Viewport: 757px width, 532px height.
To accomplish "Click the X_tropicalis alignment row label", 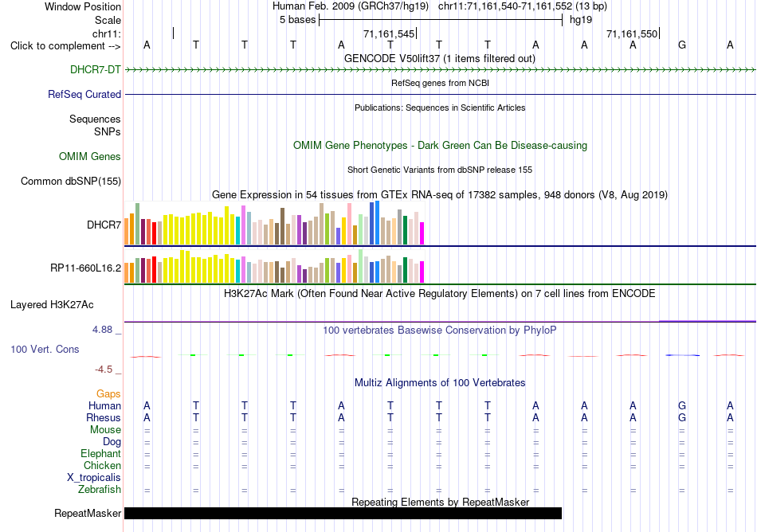I will tap(94, 478).
